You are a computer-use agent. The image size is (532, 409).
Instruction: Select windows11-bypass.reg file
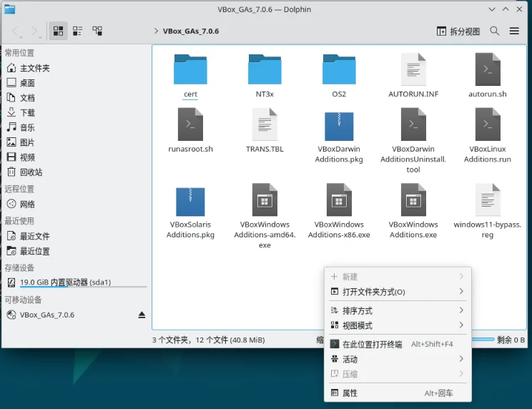488,211
